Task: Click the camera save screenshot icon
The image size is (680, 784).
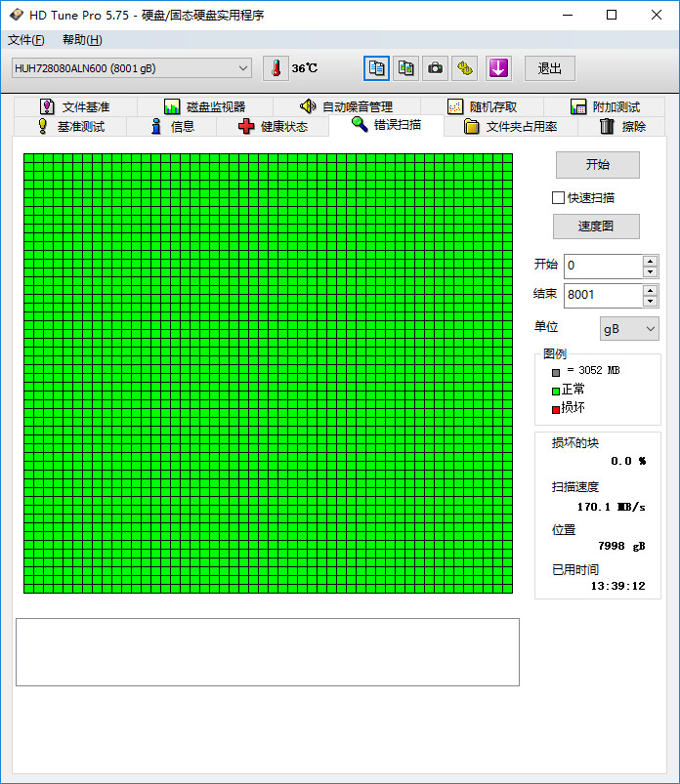Action: (436, 68)
